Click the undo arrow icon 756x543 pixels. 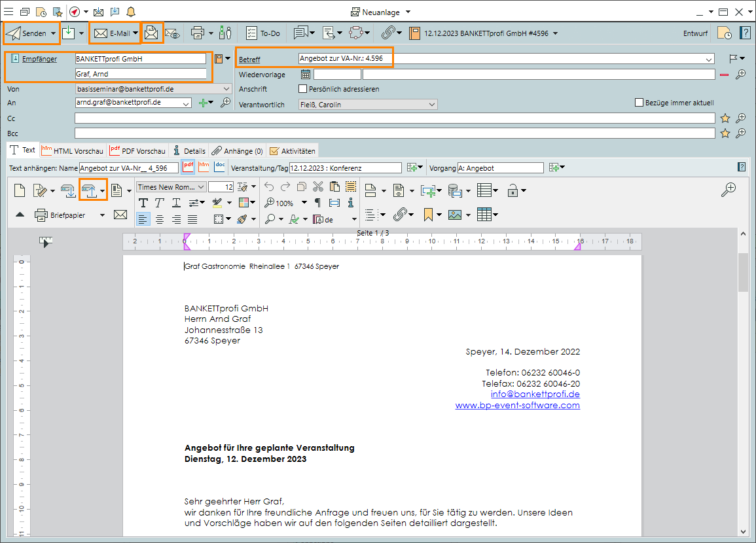269,187
